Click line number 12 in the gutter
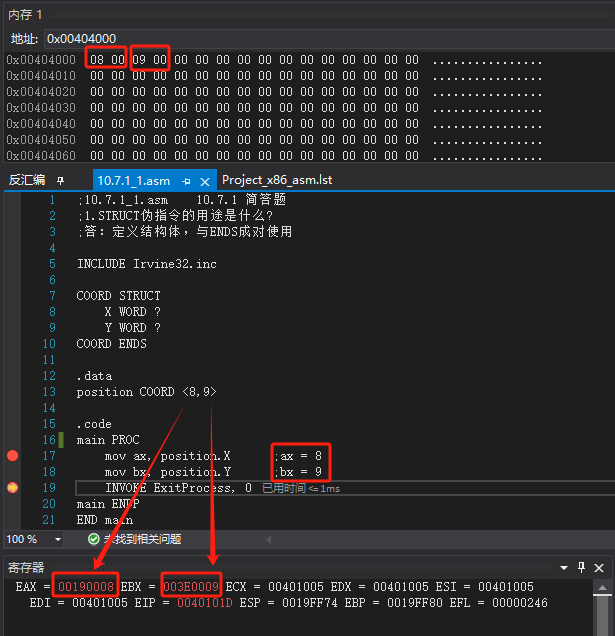Image resolution: width=615 pixels, height=636 pixels. [x=49, y=376]
